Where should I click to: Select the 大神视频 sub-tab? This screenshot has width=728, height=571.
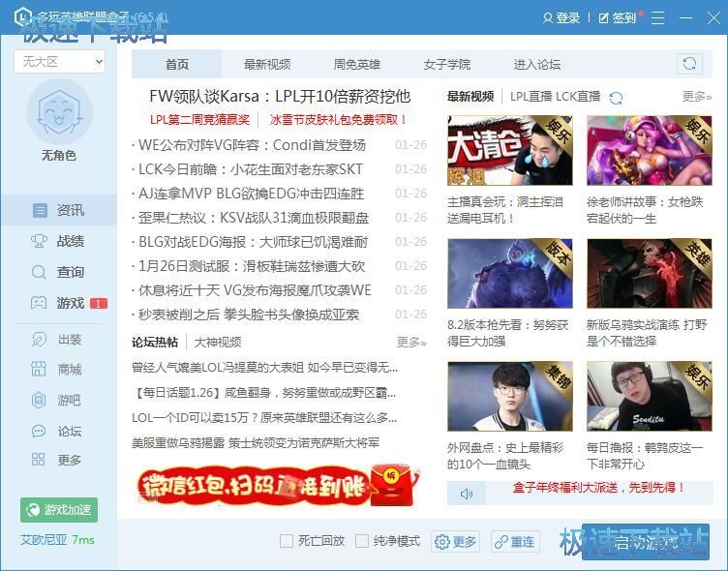pos(218,343)
